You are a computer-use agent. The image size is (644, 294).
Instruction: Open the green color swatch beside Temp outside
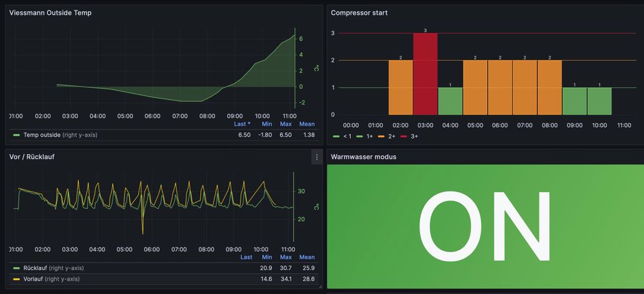tap(16, 135)
